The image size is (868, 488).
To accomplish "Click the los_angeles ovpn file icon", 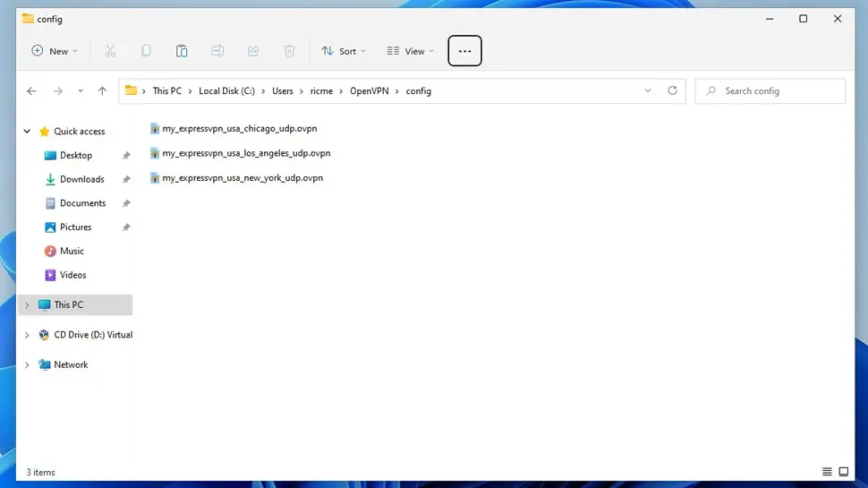I will click(155, 153).
